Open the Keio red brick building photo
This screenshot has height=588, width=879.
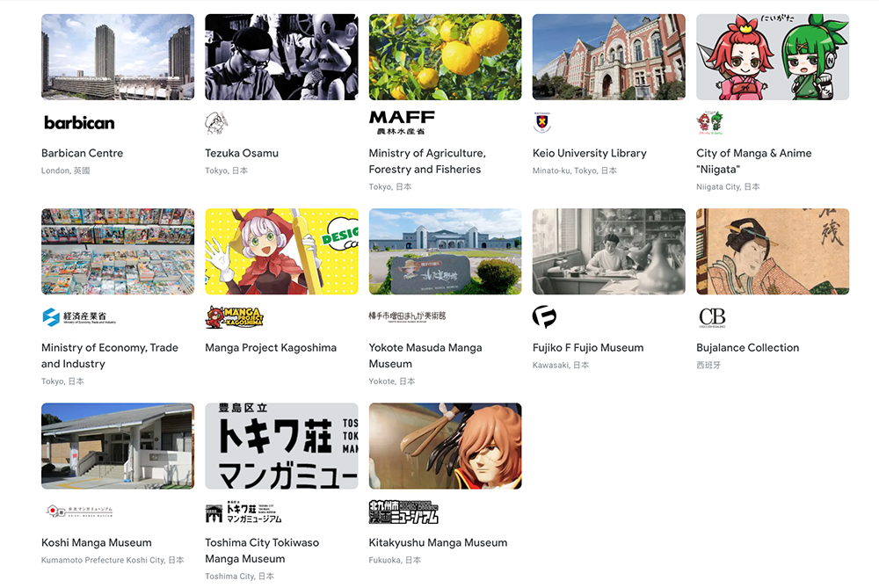point(609,57)
